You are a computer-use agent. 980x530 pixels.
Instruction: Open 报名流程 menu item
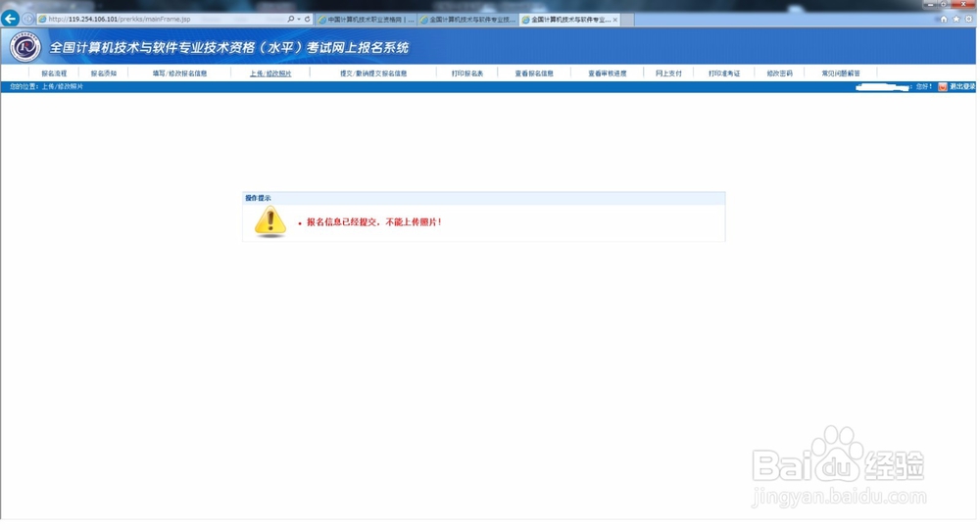point(54,73)
